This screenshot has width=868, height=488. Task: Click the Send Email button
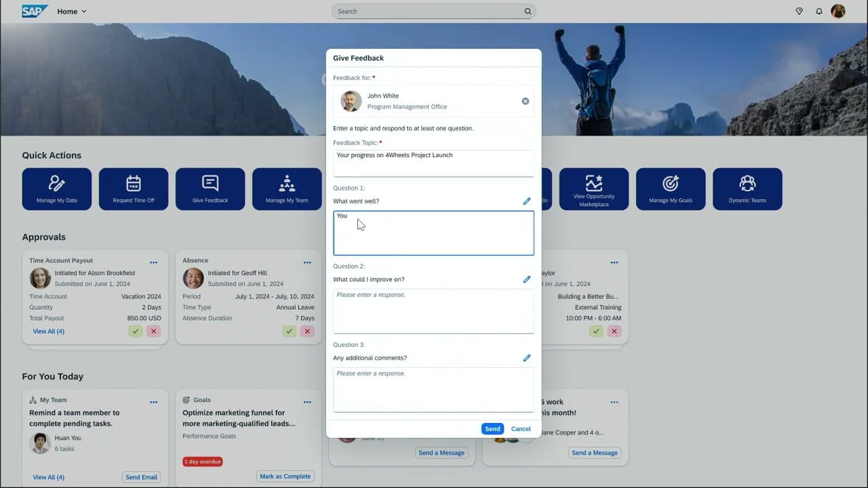pos(141,477)
